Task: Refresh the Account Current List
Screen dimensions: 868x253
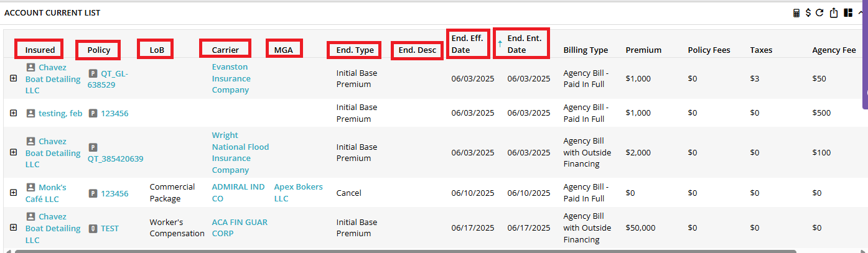Action: click(x=819, y=13)
